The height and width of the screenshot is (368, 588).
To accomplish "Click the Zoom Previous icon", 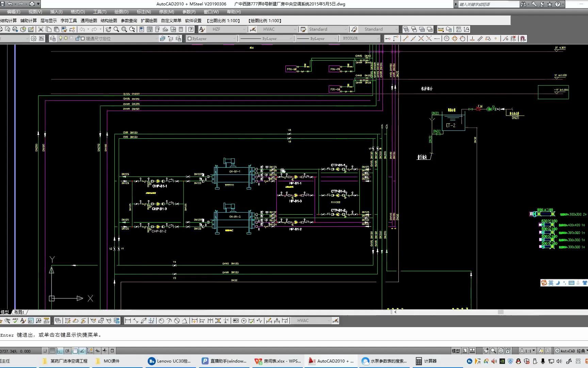I will [132, 29].
